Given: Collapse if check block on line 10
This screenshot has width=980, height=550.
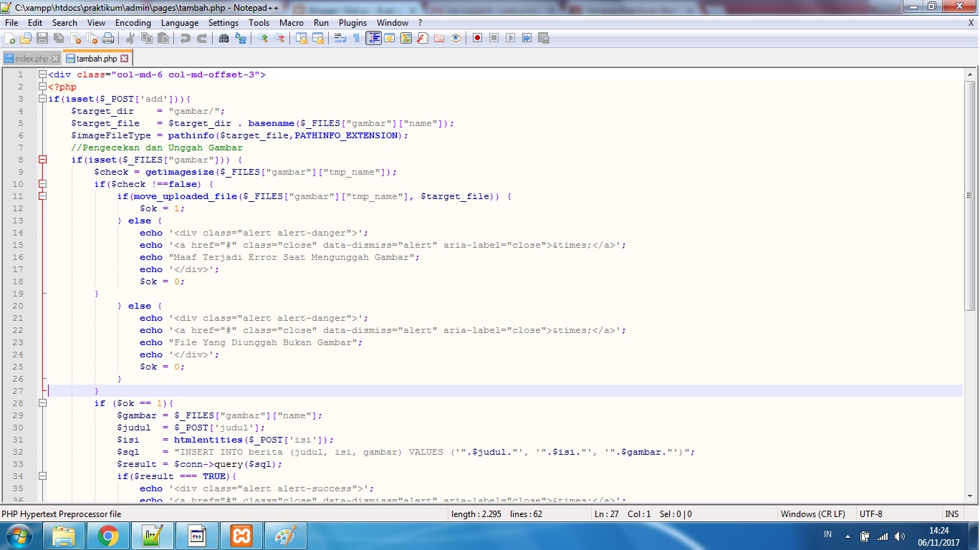Looking at the screenshot, I should pos(42,184).
